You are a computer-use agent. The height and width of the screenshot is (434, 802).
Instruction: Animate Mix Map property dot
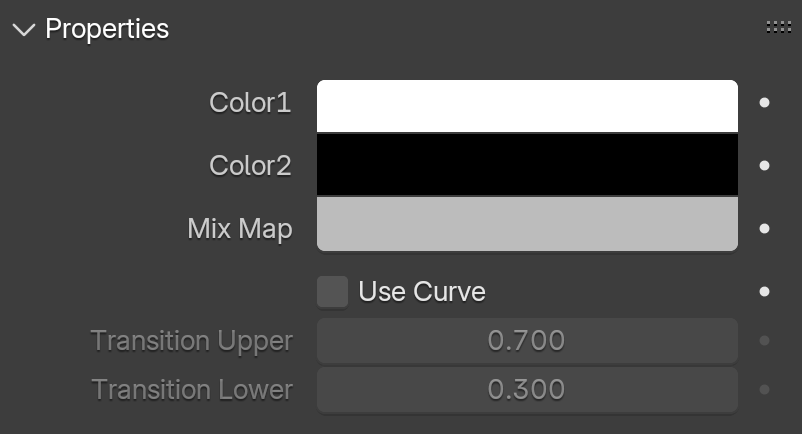click(764, 229)
